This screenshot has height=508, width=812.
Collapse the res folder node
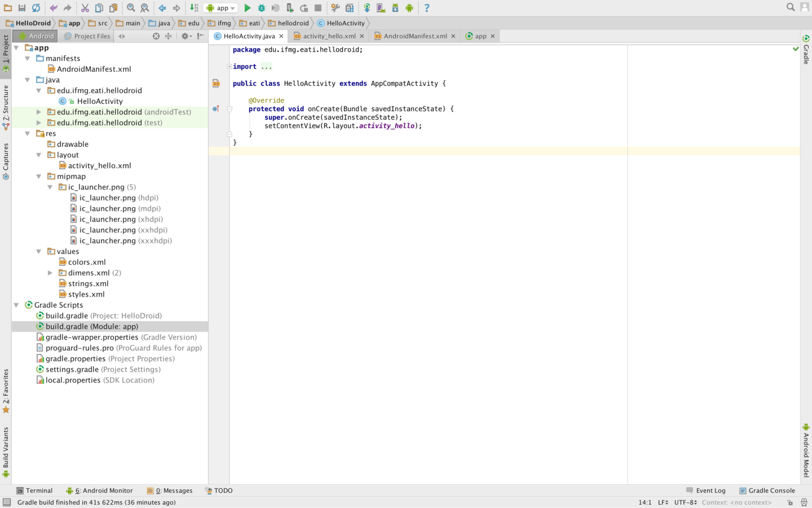(x=28, y=134)
